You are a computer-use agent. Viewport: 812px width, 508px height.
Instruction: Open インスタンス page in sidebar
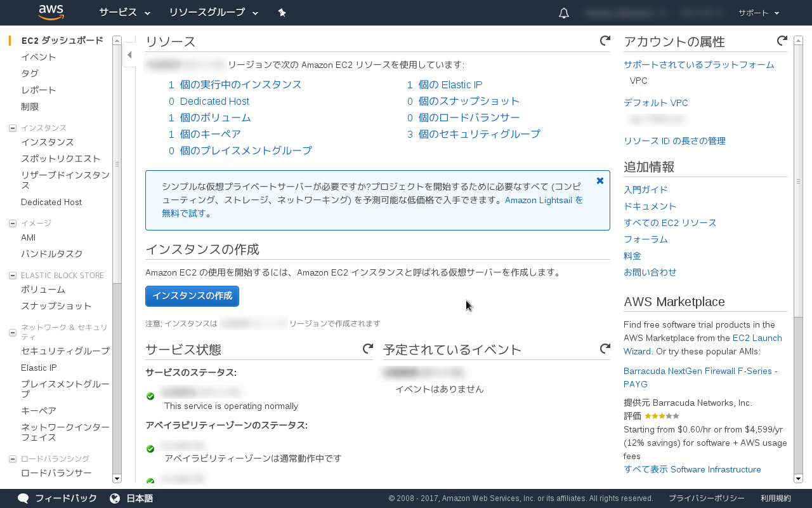click(48, 142)
